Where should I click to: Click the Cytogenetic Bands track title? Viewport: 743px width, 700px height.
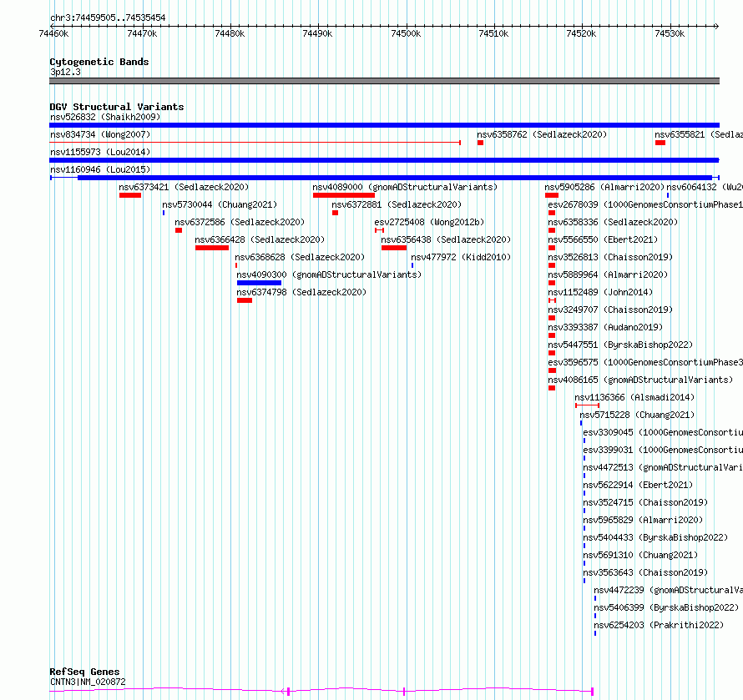(x=99, y=62)
